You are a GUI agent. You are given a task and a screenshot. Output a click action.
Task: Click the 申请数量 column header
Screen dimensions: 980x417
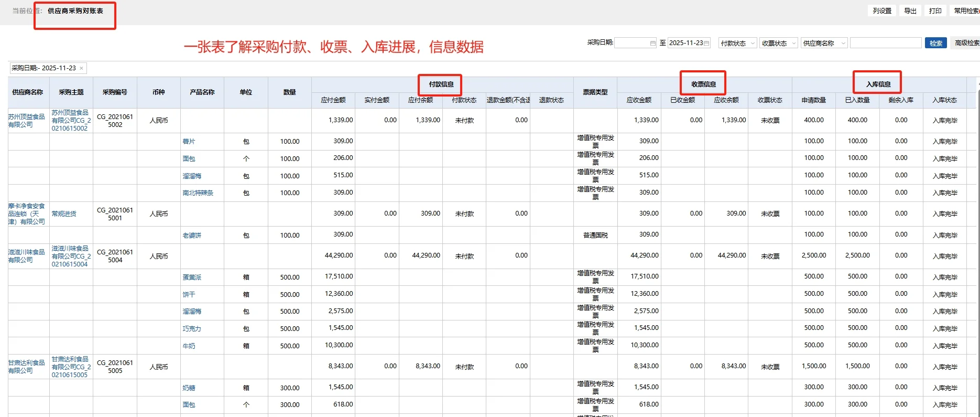tap(814, 100)
